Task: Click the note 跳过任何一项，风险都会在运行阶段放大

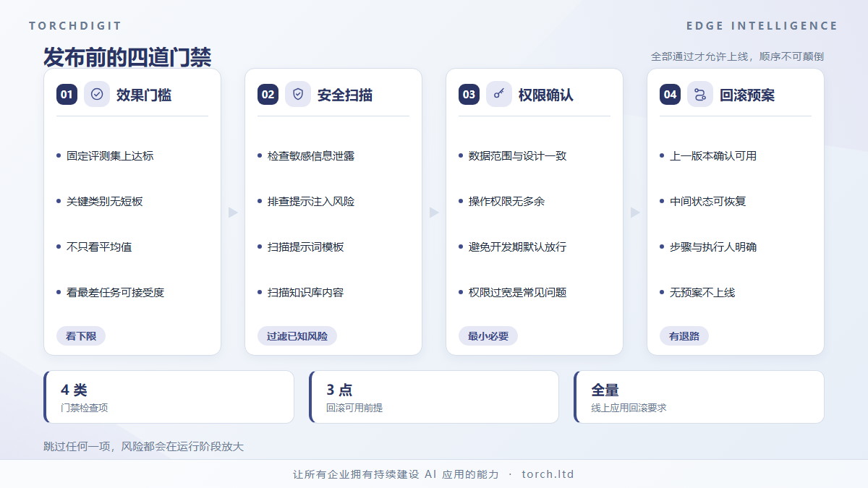Action: click(144, 447)
